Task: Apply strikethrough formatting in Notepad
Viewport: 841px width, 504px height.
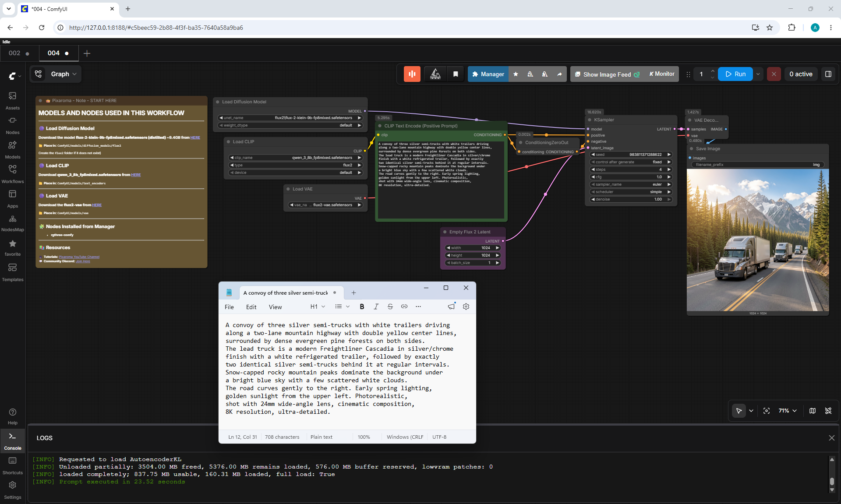Action: click(390, 307)
